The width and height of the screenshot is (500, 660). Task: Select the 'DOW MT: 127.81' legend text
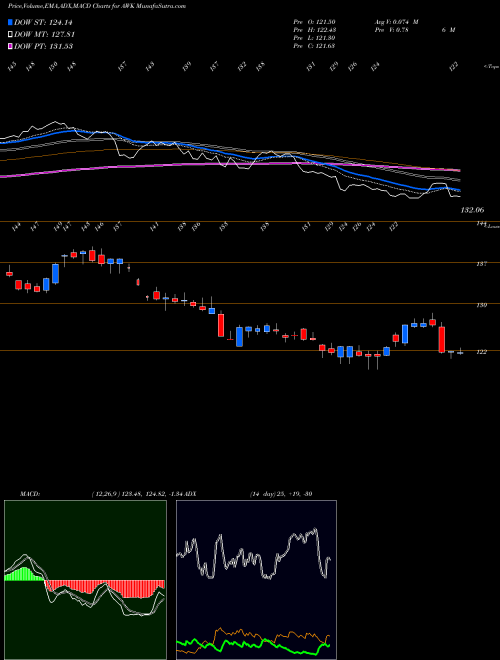point(45,35)
